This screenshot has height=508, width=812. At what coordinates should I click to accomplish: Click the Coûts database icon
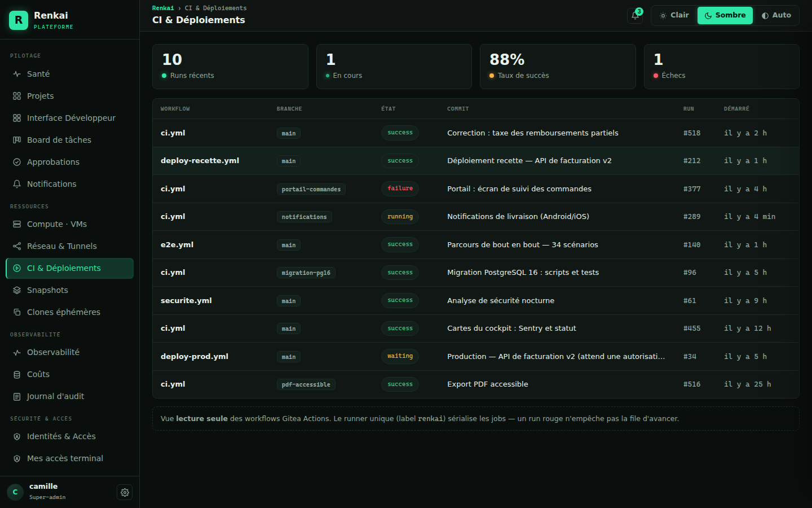tap(17, 374)
